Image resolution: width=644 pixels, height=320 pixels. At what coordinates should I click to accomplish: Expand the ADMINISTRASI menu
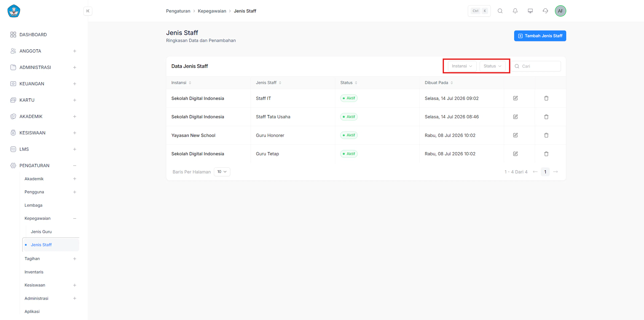pos(74,67)
